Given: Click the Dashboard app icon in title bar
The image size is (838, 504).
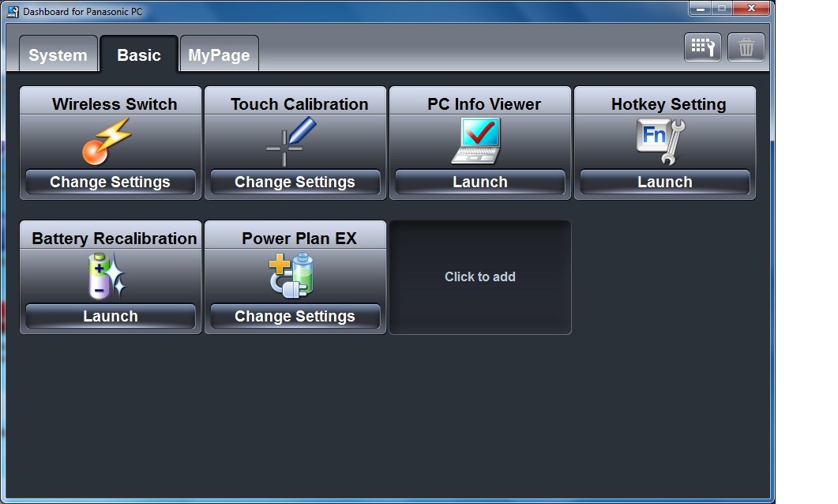Looking at the screenshot, I should point(13,11).
